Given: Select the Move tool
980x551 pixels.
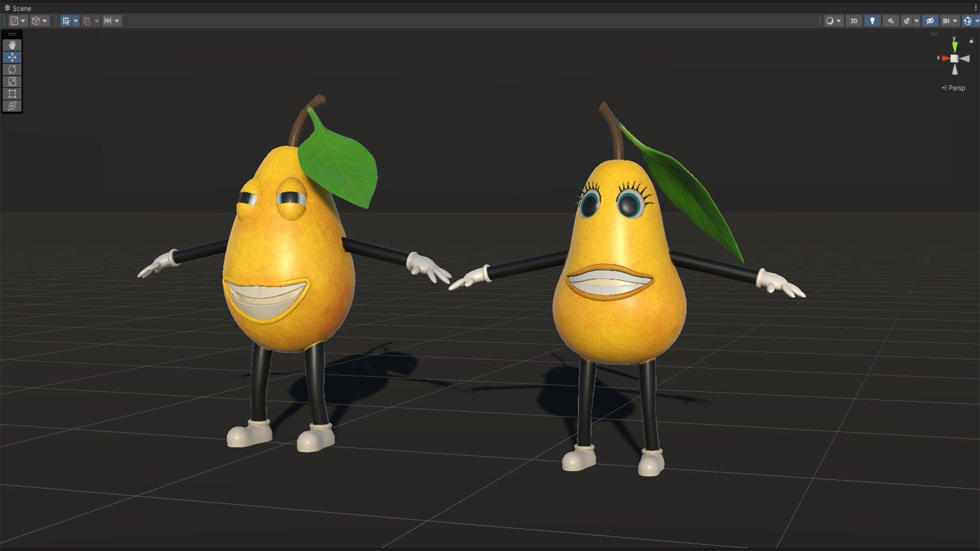Looking at the screenshot, I should [12, 57].
